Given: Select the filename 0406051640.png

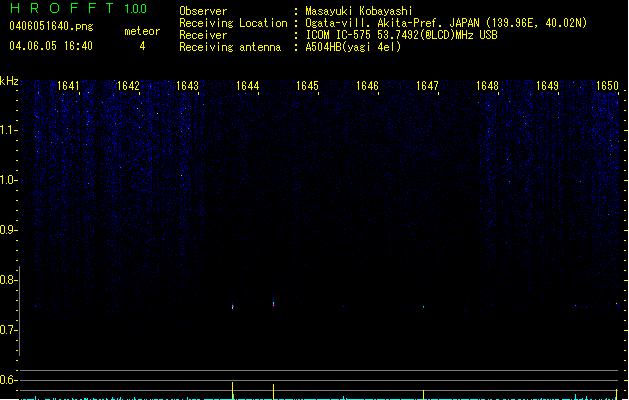Looking at the screenshot, I should 51,26.
